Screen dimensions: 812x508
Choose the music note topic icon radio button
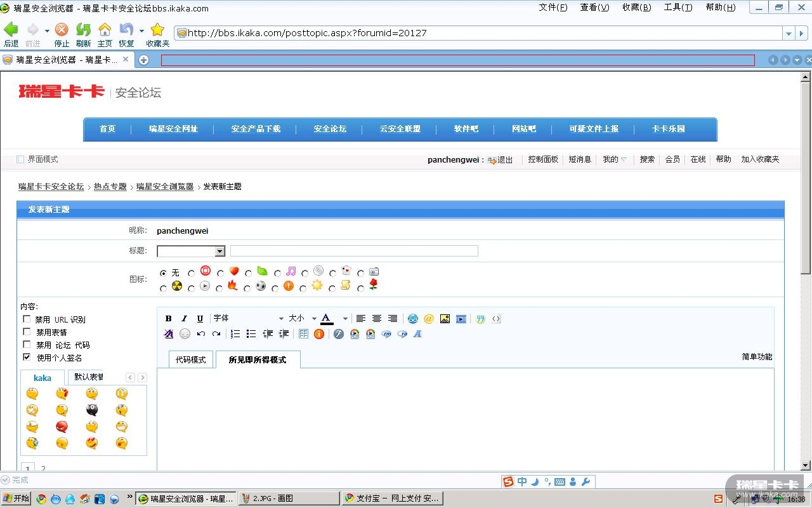click(x=277, y=273)
